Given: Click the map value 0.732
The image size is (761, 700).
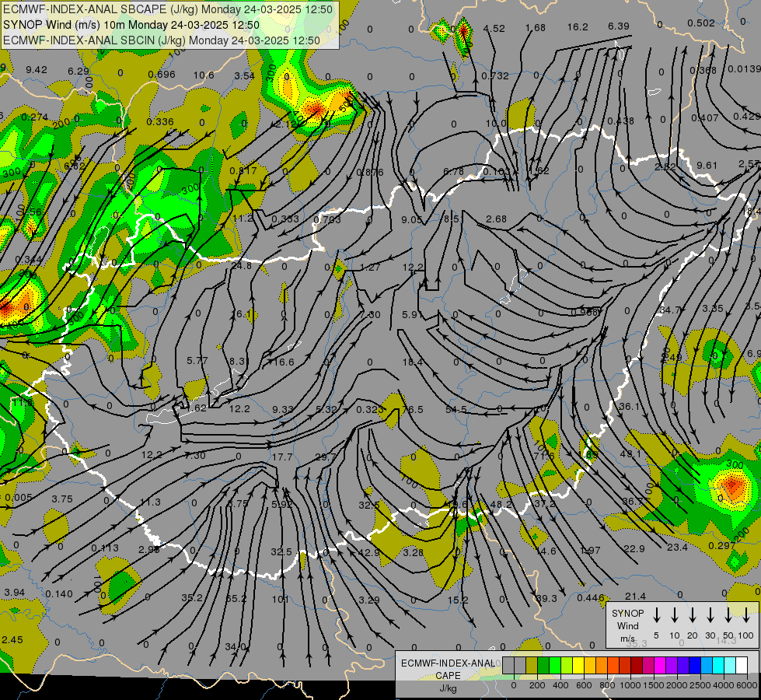Looking at the screenshot, I should tap(495, 75).
